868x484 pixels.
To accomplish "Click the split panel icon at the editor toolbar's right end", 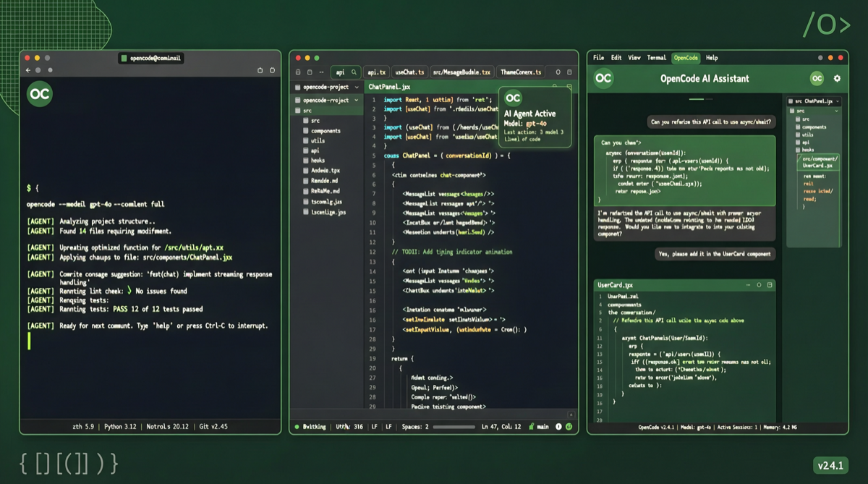I will (x=569, y=72).
